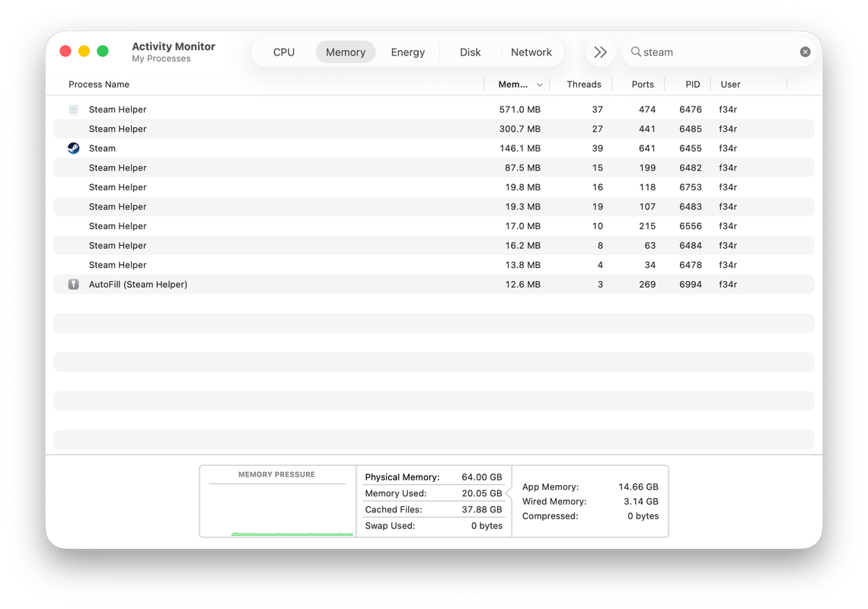
Task: Click the search magnifier icon
Action: pos(636,52)
